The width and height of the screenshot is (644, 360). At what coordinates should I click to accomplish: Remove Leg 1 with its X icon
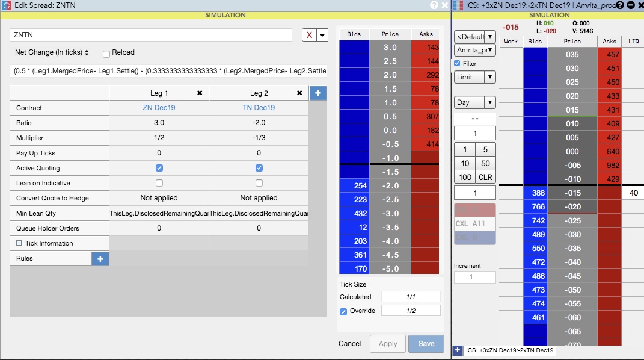pyautogui.click(x=200, y=93)
